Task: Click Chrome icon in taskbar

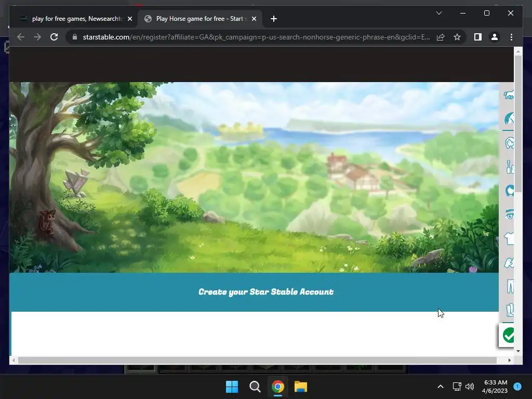Action: 277,387
